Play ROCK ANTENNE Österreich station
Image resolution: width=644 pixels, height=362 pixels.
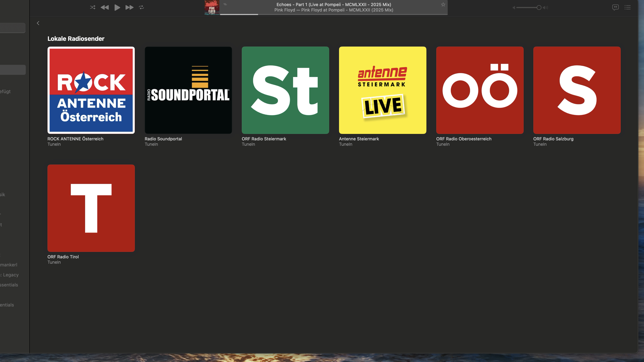pos(91,90)
